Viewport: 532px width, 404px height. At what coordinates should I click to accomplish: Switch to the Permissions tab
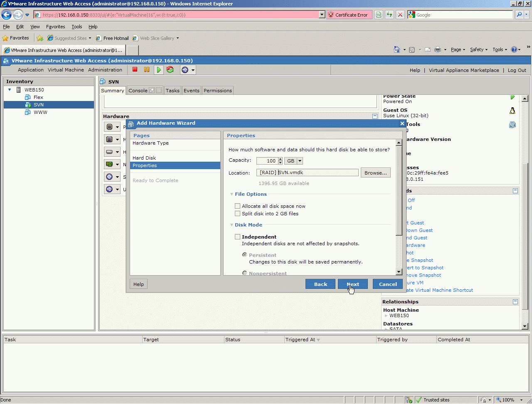pyautogui.click(x=218, y=91)
